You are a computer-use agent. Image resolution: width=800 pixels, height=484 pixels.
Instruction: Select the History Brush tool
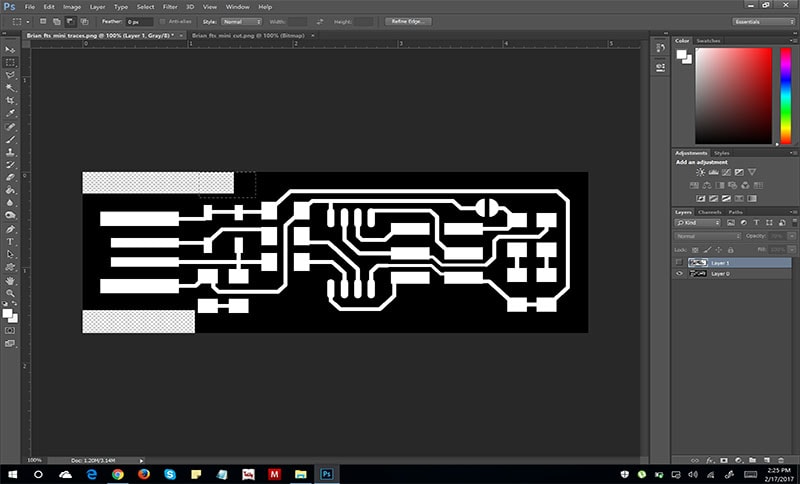click(x=10, y=165)
